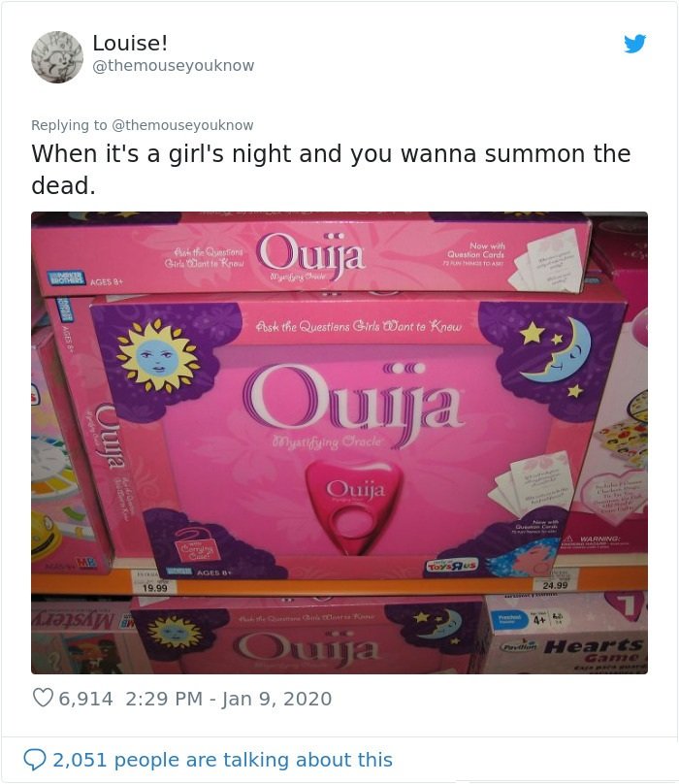
Task: Click the Toys R Us logo sticker
Action: [x=452, y=566]
